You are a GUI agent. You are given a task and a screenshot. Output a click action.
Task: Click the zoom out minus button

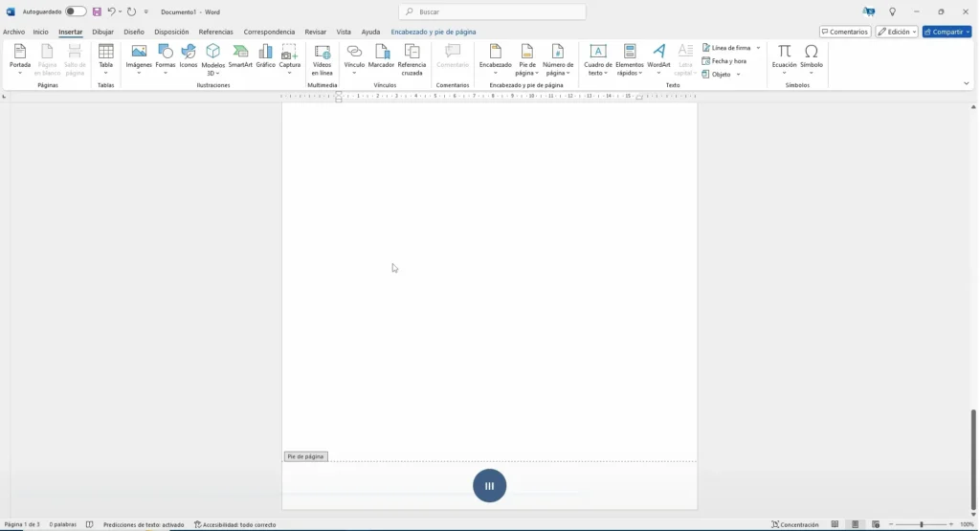891,524
